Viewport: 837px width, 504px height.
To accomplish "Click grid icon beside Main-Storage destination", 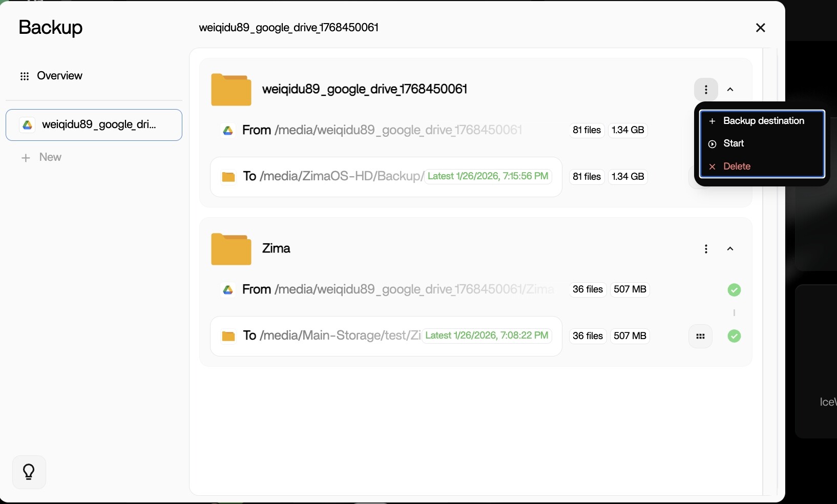I will click(x=700, y=337).
